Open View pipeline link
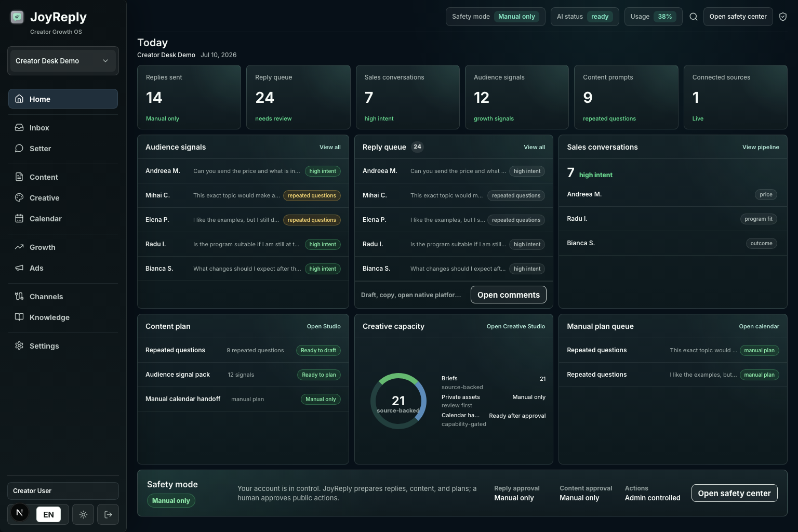The image size is (798, 532). pyautogui.click(x=761, y=147)
